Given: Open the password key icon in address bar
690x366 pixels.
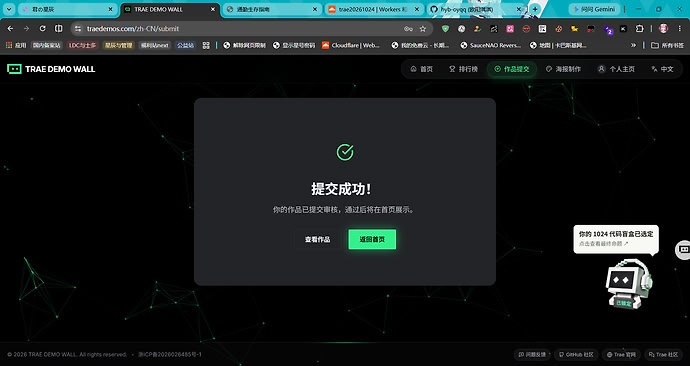Looking at the screenshot, I should (408, 29).
